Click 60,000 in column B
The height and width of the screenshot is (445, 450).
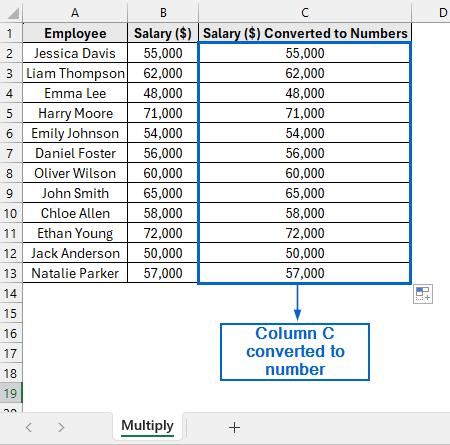click(x=163, y=173)
